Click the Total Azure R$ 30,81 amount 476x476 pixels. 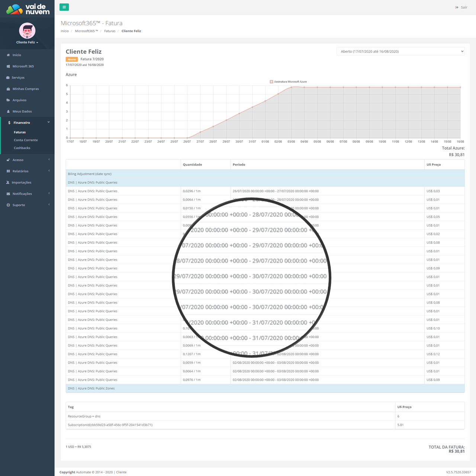pyautogui.click(x=457, y=155)
